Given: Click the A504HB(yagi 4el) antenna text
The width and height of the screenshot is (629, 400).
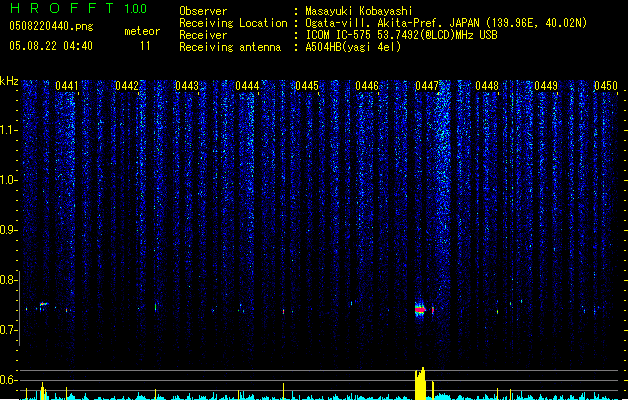Looking at the screenshot, I should 353,47.
